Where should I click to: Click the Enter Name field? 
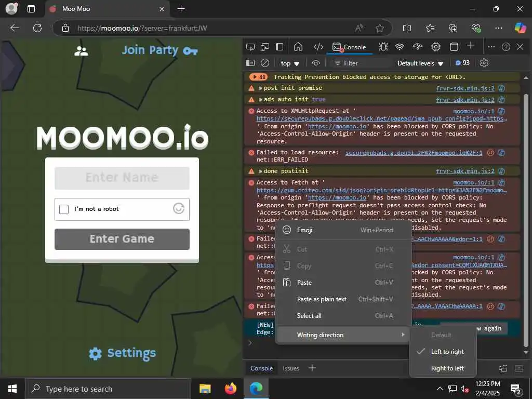[x=122, y=178]
